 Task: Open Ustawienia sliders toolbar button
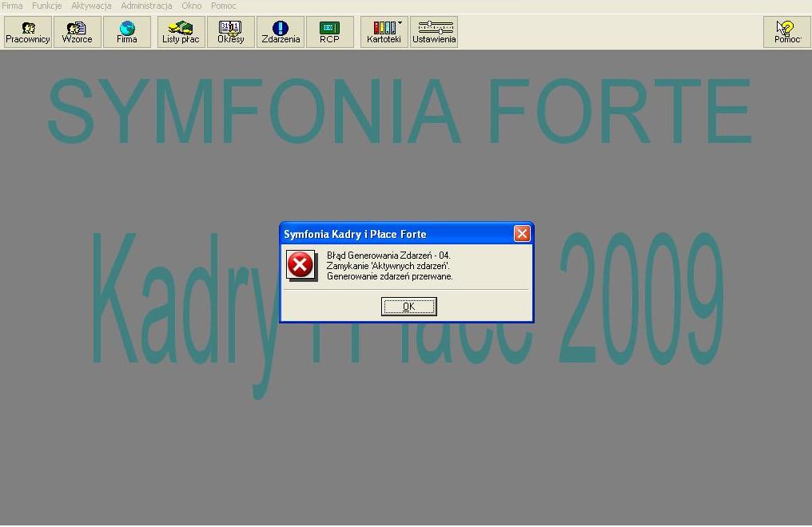coord(434,32)
